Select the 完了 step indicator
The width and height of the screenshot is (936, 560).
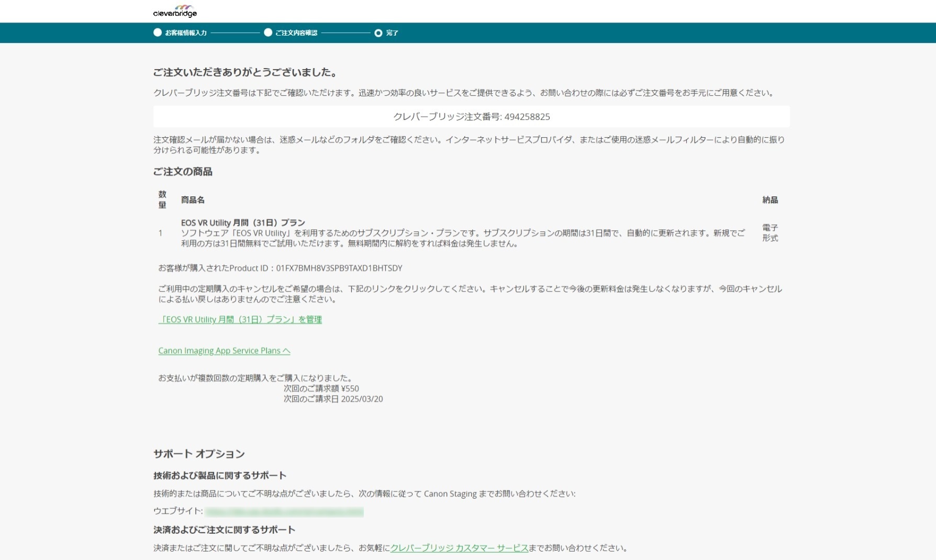point(386,32)
